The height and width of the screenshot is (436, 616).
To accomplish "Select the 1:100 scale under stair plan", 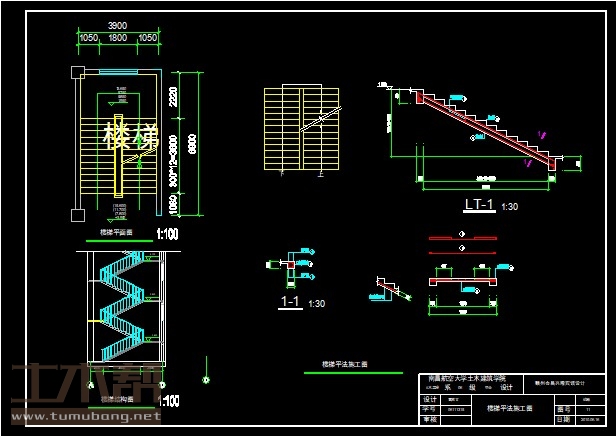I will tap(168, 234).
